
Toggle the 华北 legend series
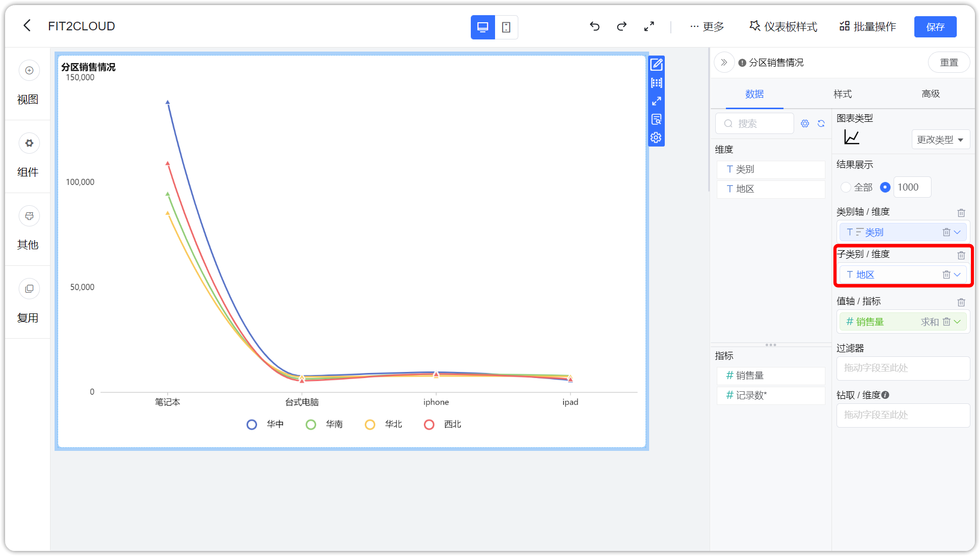pos(383,425)
